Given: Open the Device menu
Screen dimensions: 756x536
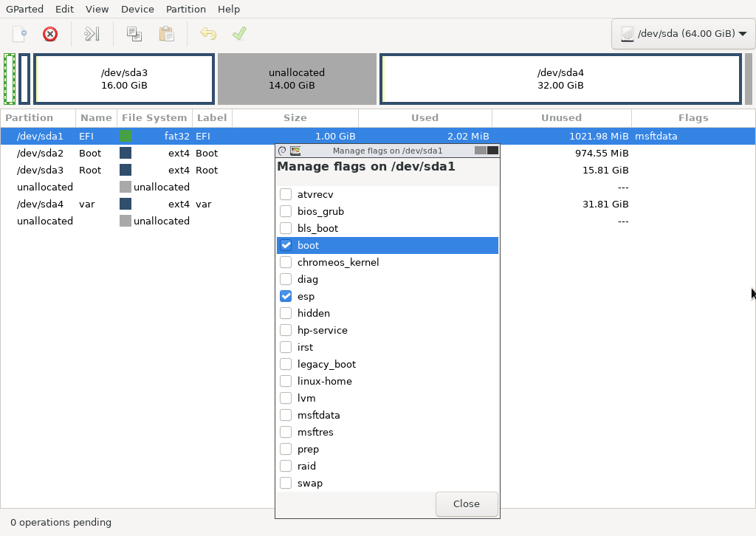Looking at the screenshot, I should 137,9.
